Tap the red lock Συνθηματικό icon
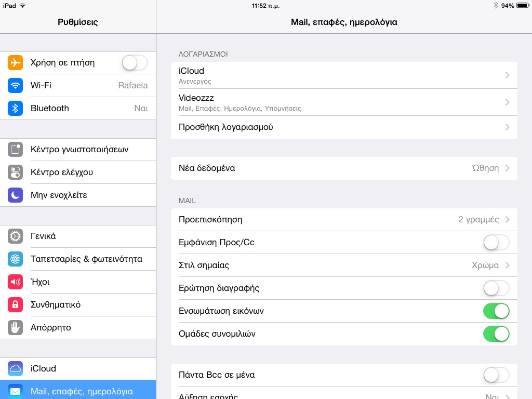The height and width of the screenshot is (399, 532). coord(15,304)
